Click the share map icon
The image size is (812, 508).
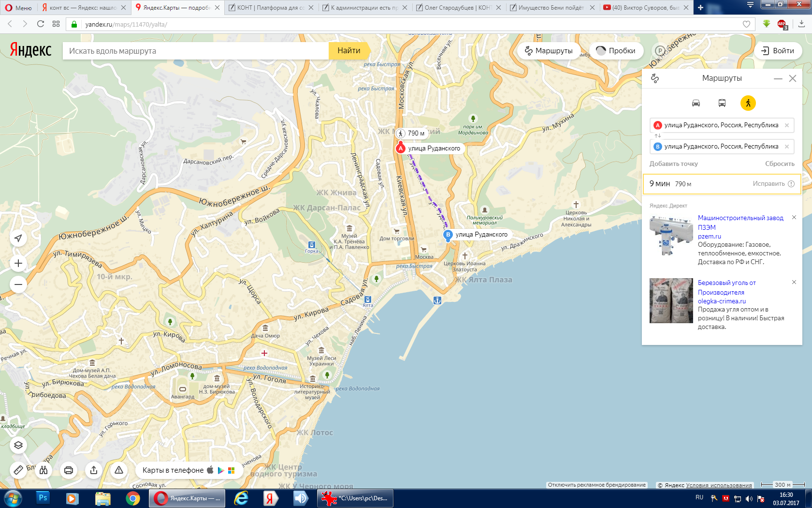(94, 470)
